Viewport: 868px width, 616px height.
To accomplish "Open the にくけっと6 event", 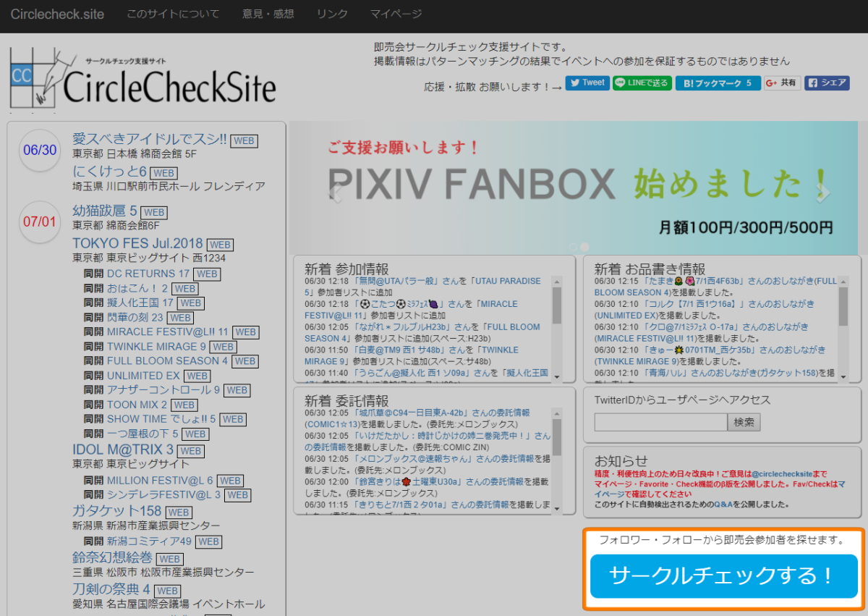I will 110,172.
